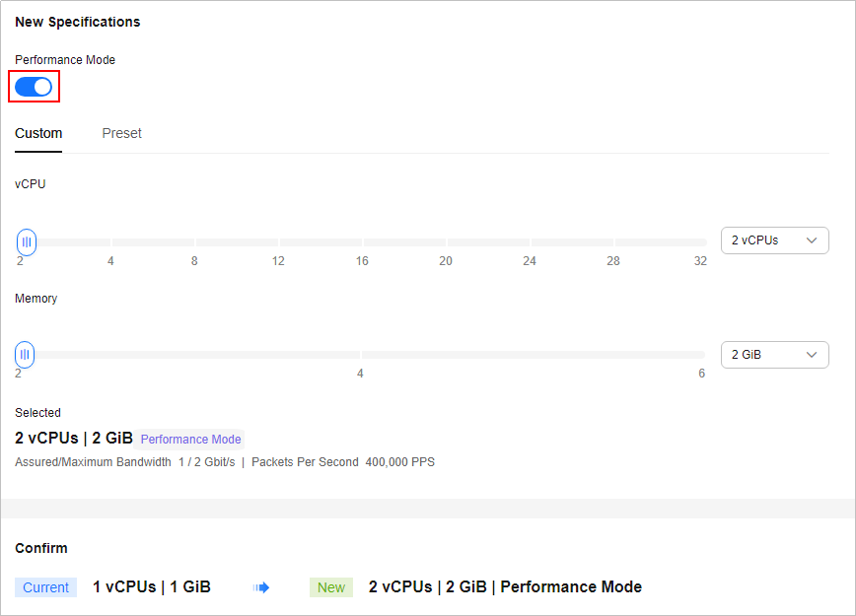Click the green New specification badge
Screen dimensions: 856x616
tap(331, 587)
